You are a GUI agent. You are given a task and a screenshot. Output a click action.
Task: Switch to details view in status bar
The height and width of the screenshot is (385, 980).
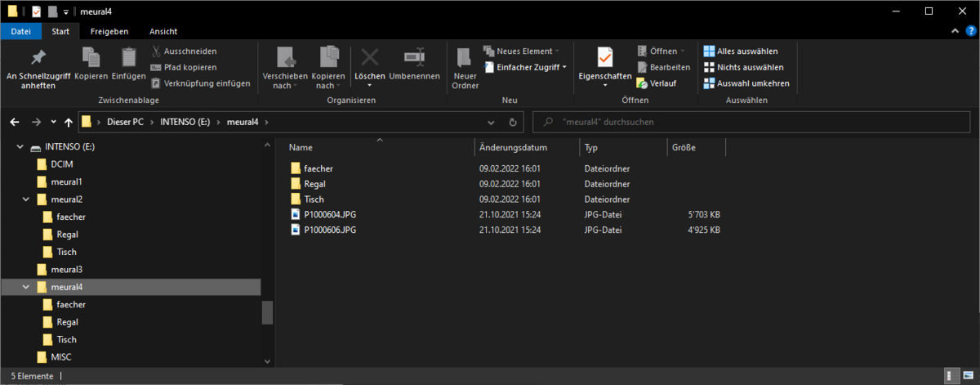coord(953,376)
